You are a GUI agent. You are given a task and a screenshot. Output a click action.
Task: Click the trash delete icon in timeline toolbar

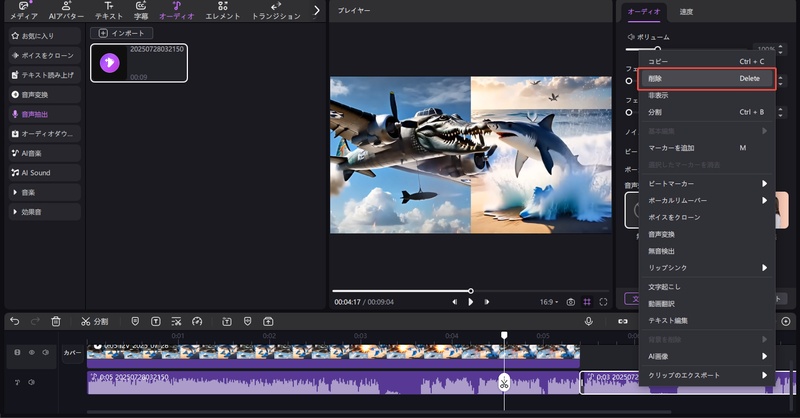[56, 321]
